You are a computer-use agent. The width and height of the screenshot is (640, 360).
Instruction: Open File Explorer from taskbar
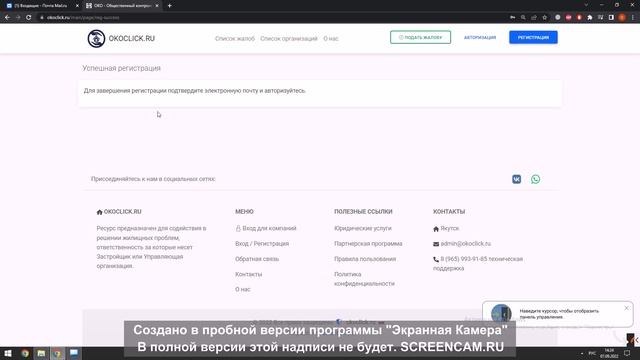pos(41,353)
